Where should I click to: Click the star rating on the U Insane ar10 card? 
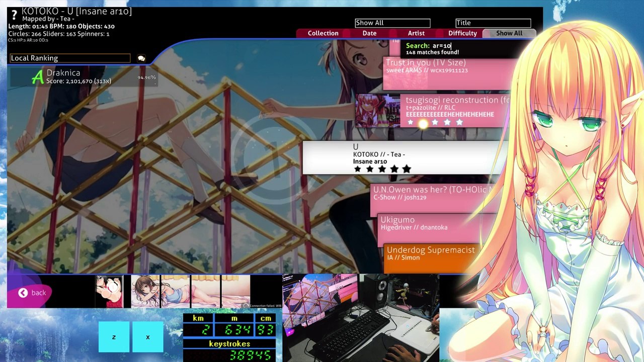tap(382, 169)
